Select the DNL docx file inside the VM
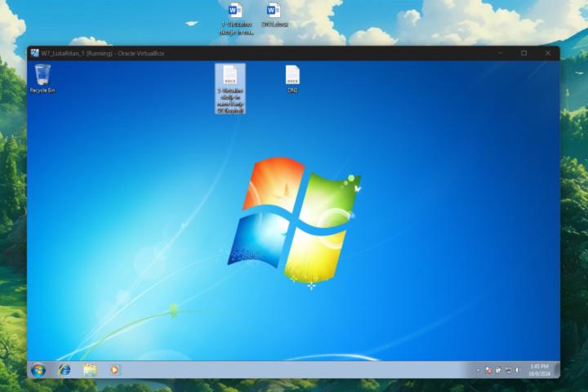 point(292,78)
